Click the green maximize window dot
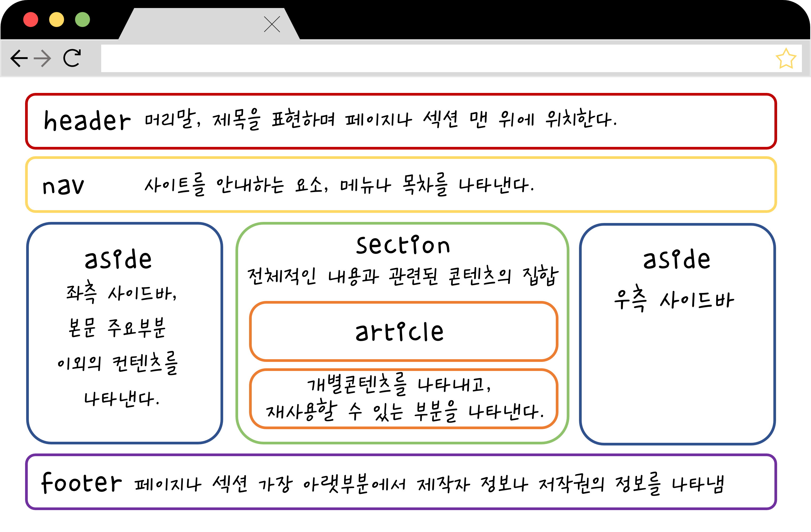Image resolution: width=811 pixels, height=532 pixels. tap(82, 19)
